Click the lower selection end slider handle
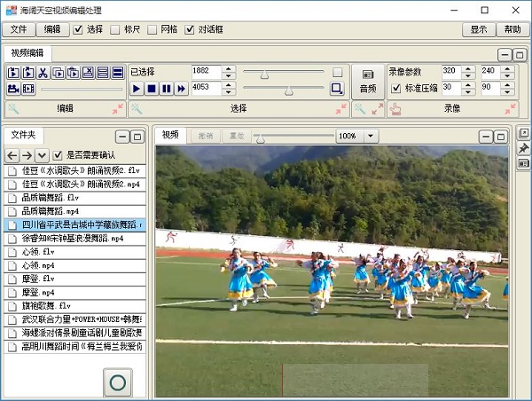The width and height of the screenshot is (532, 401). pos(288,90)
